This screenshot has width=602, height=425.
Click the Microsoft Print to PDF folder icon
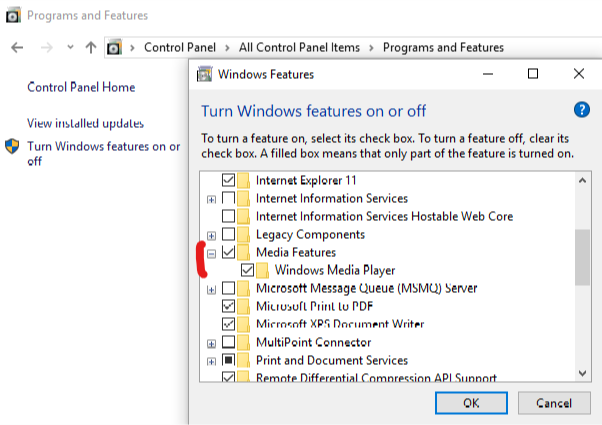pyautogui.click(x=243, y=306)
